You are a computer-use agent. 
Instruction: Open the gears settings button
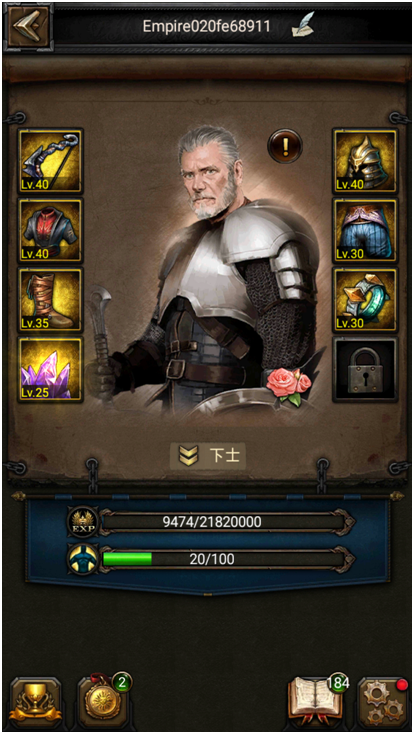click(381, 704)
